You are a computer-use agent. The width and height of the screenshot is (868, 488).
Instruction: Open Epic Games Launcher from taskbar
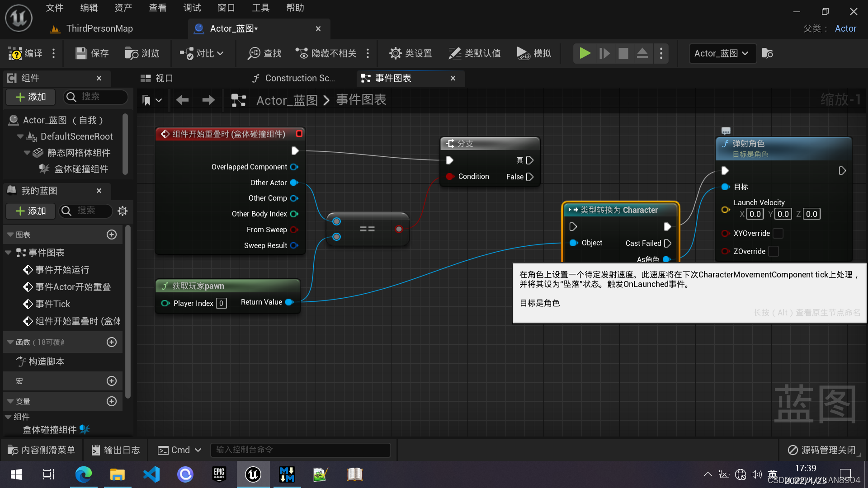219,474
